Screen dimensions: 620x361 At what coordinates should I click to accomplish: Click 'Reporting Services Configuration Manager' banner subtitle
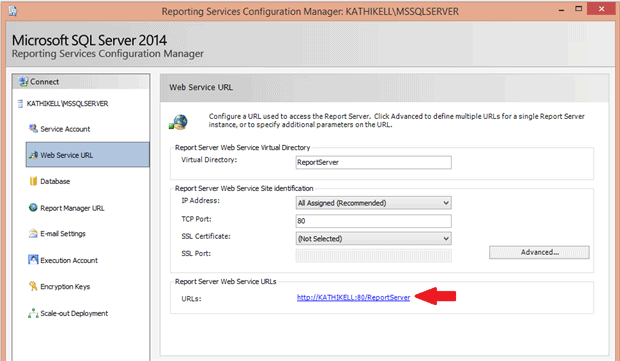point(108,53)
